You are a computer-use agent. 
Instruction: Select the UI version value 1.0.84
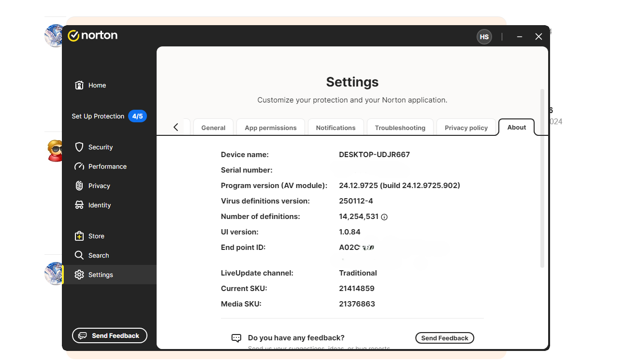pyautogui.click(x=350, y=232)
